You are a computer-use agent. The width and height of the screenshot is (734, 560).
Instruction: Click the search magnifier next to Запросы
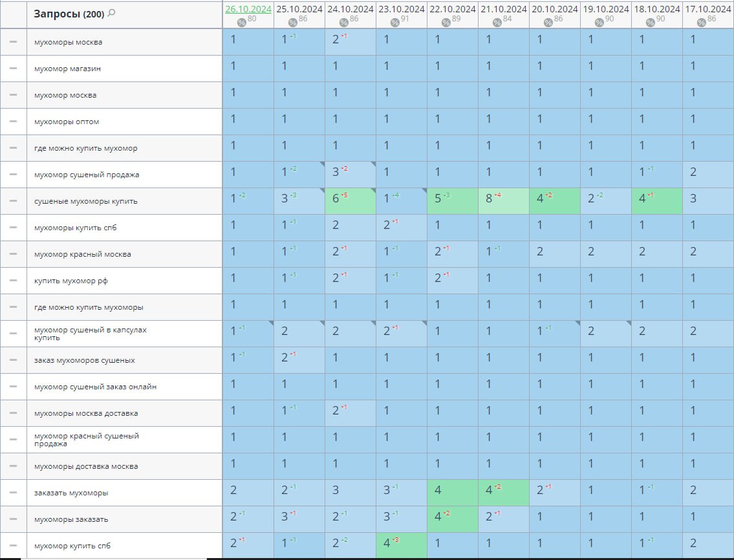coord(112,13)
